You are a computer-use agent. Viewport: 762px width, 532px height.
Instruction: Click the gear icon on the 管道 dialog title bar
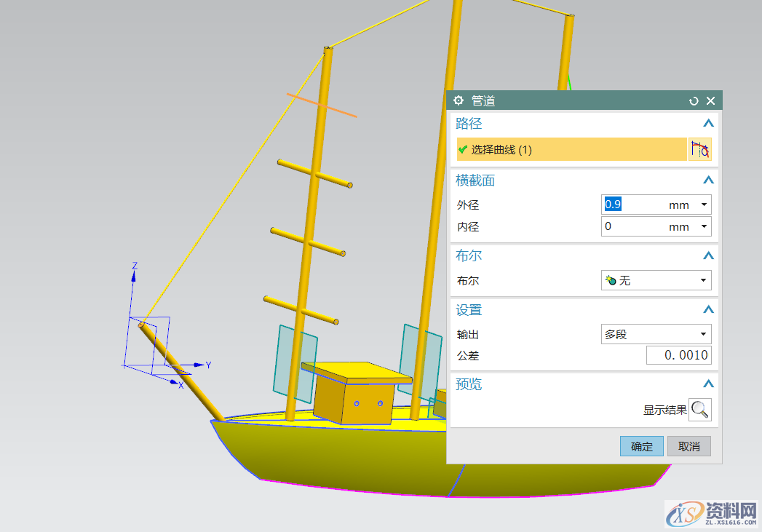pyautogui.click(x=458, y=100)
